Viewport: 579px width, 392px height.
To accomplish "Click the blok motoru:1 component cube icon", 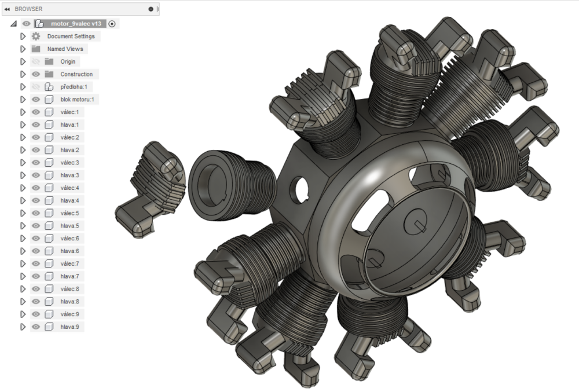I will 49,100.
